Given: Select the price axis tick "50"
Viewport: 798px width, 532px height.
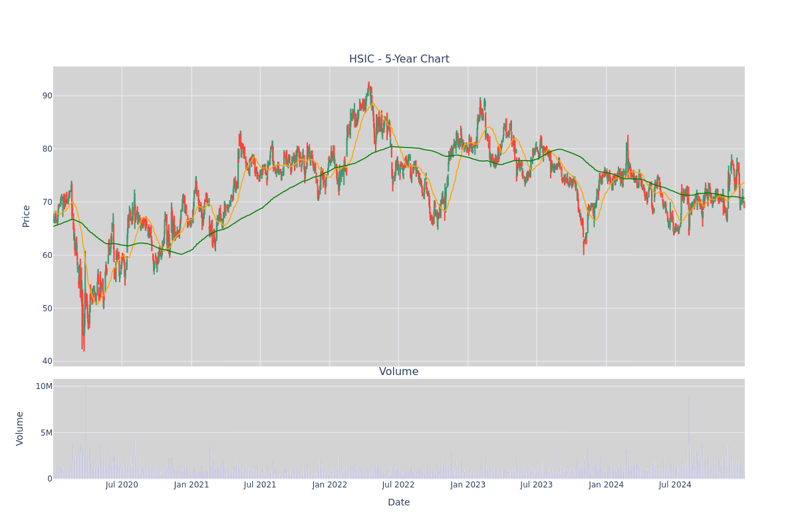Looking at the screenshot, I should 47,309.
